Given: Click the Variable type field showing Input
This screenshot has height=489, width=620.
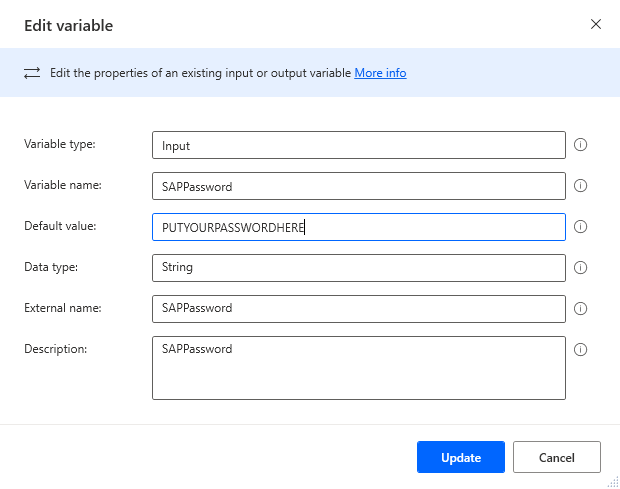Looking at the screenshot, I should point(358,145).
